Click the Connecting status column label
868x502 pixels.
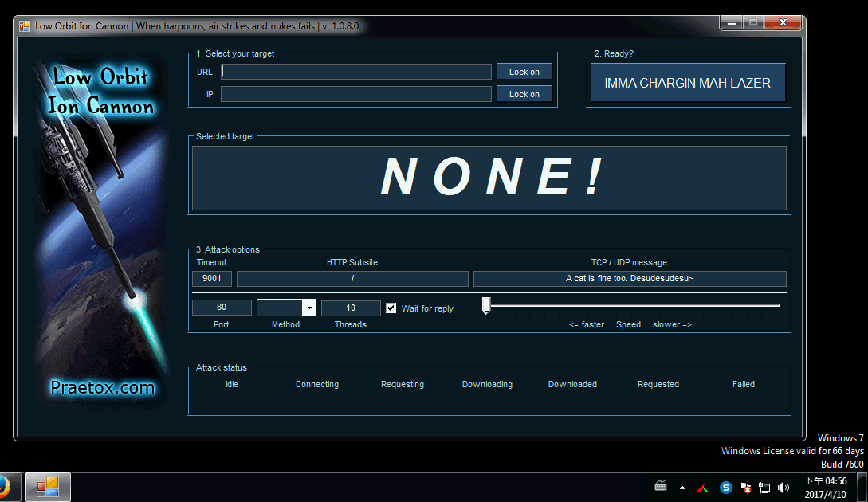click(x=317, y=384)
